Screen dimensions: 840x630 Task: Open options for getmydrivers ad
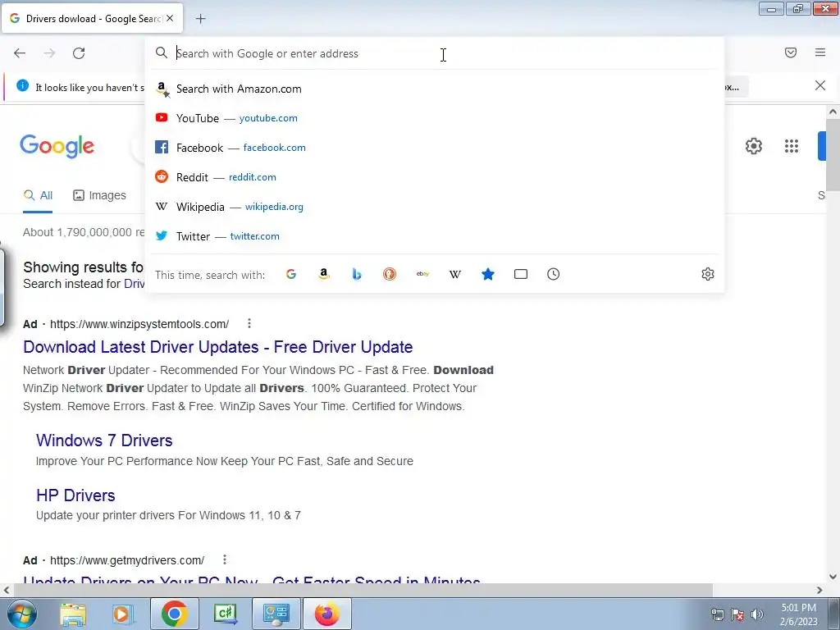click(225, 559)
